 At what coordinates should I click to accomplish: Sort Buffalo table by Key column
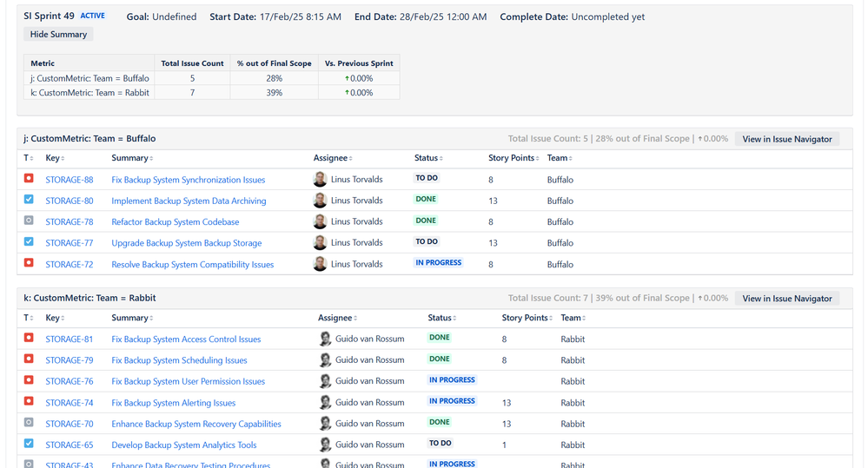pos(54,158)
